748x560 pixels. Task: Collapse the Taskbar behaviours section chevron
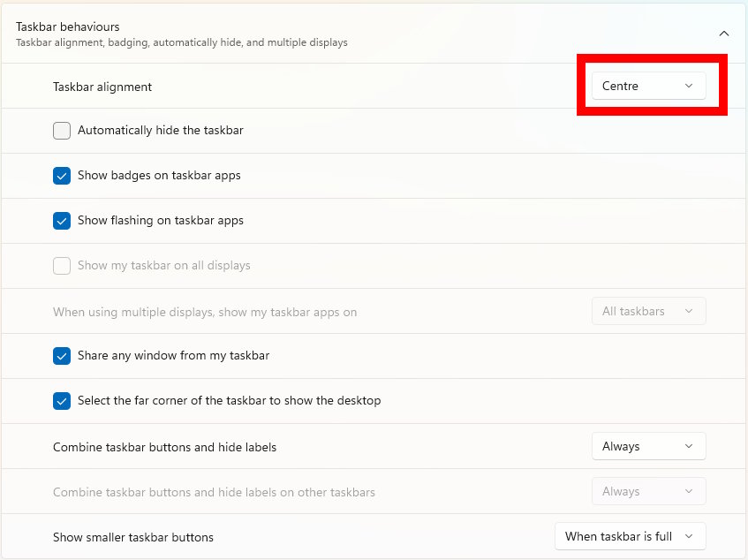tap(724, 34)
